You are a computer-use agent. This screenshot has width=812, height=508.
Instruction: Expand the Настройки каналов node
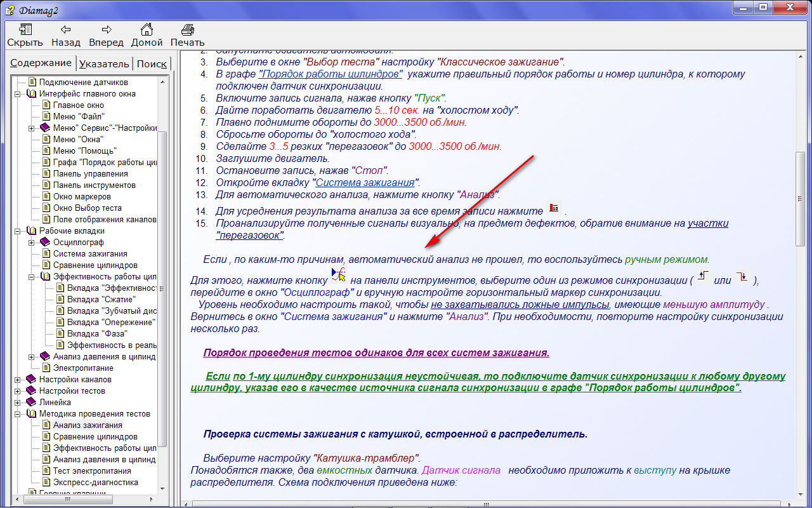pos(18,380)
